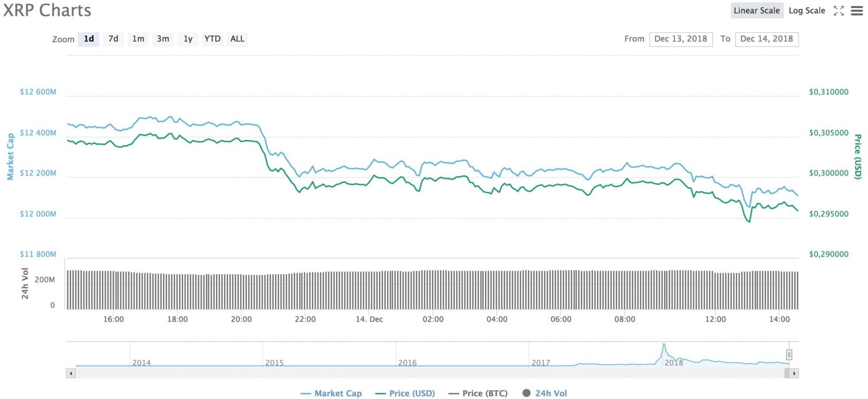
Task: Toggle Market Cap series in legend
Action: 331,394
